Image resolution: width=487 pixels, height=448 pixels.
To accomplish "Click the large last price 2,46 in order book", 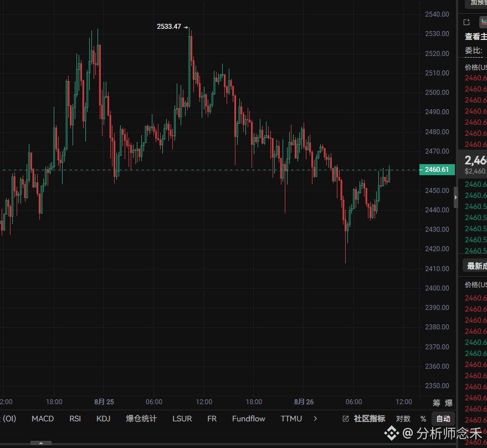I will click(475, 160).
